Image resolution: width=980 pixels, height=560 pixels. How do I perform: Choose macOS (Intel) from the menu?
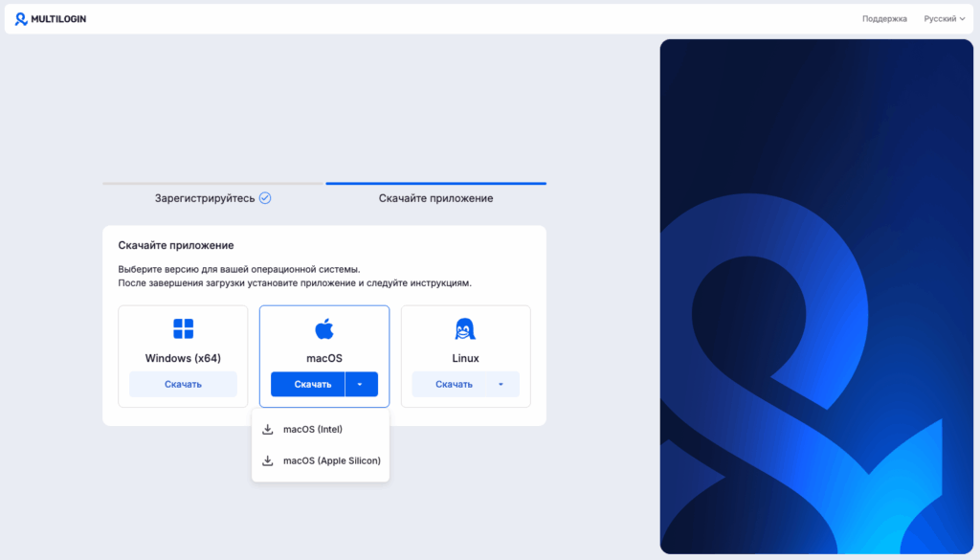tap(321, 430)
